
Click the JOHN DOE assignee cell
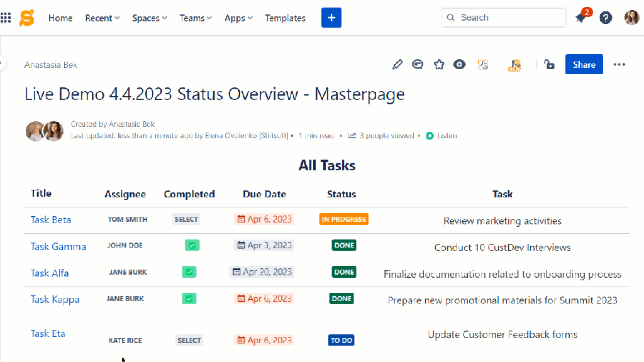point(125,246)
